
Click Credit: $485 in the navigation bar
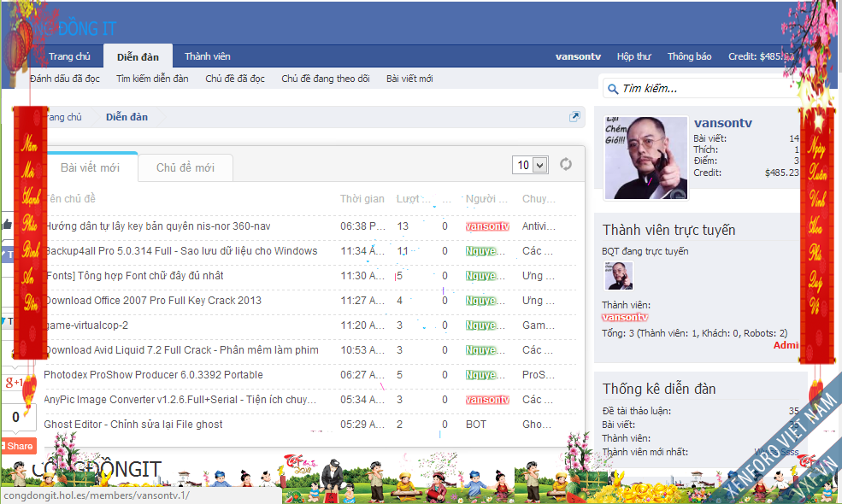(x=761, y=56)
